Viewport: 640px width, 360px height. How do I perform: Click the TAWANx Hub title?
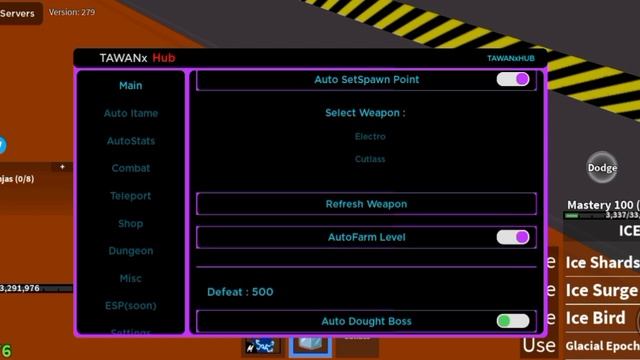[138, 58]
